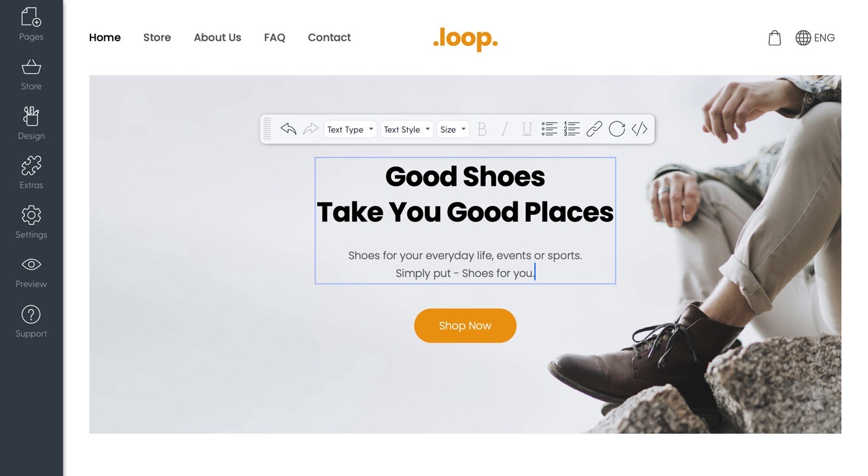This screenshot has width=868, height=476.
Task: Open the Store basket icon in sidebar
Action: (31, 74)
